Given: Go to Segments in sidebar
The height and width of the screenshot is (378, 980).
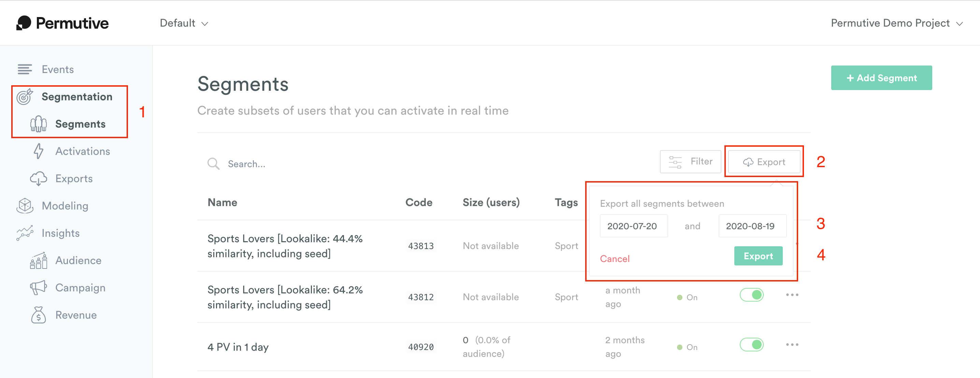Looking at the screenshot, I should point(80,124).
